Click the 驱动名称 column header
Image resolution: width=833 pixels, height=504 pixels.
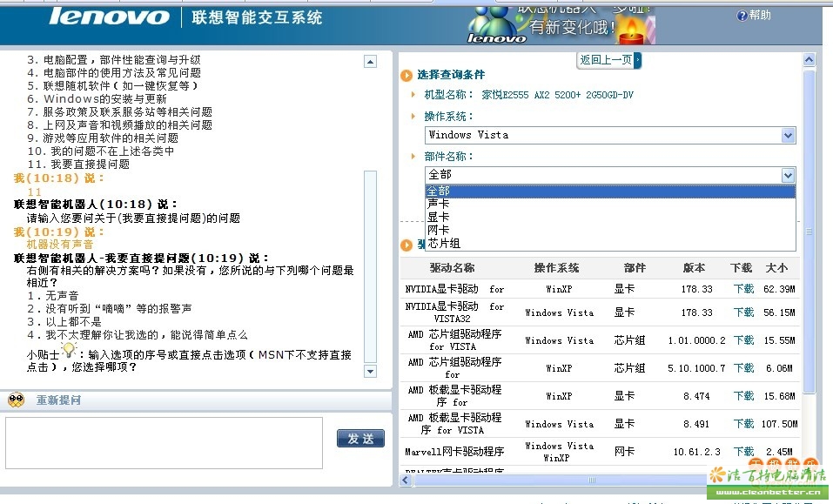pyautogui.click(x=452, y=268)
